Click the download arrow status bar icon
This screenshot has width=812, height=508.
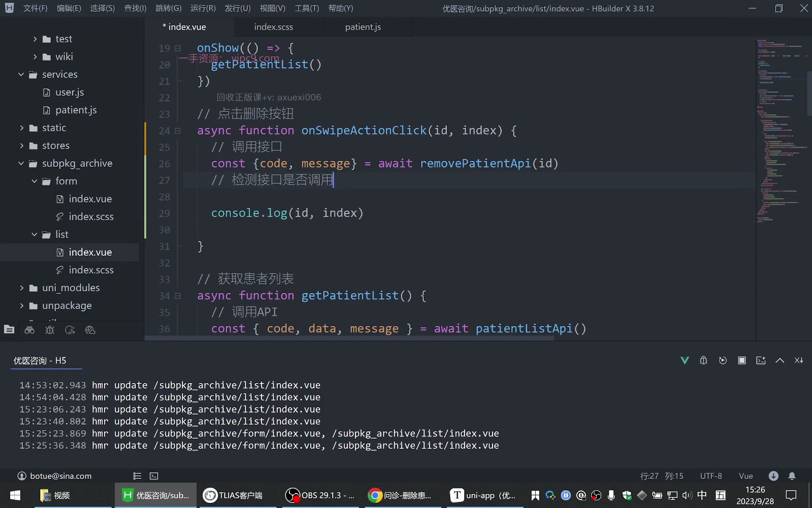click(x=774, y=476)
